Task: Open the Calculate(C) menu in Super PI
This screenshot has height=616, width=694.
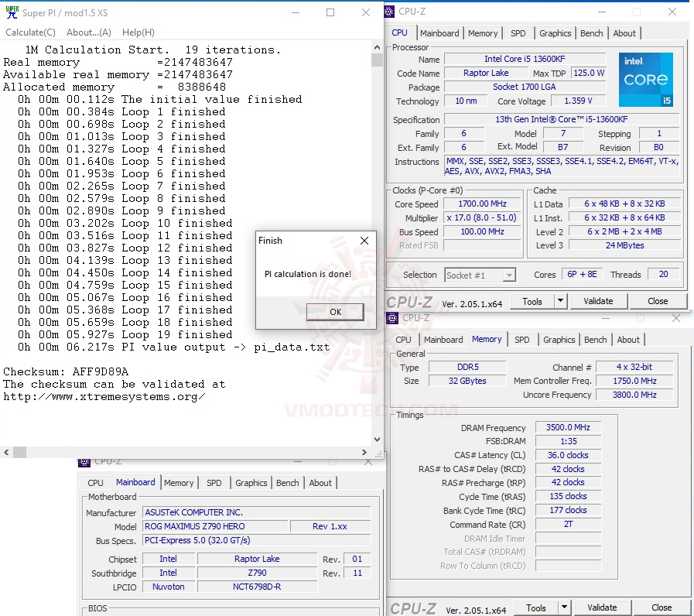Action: tap(30, 32)
